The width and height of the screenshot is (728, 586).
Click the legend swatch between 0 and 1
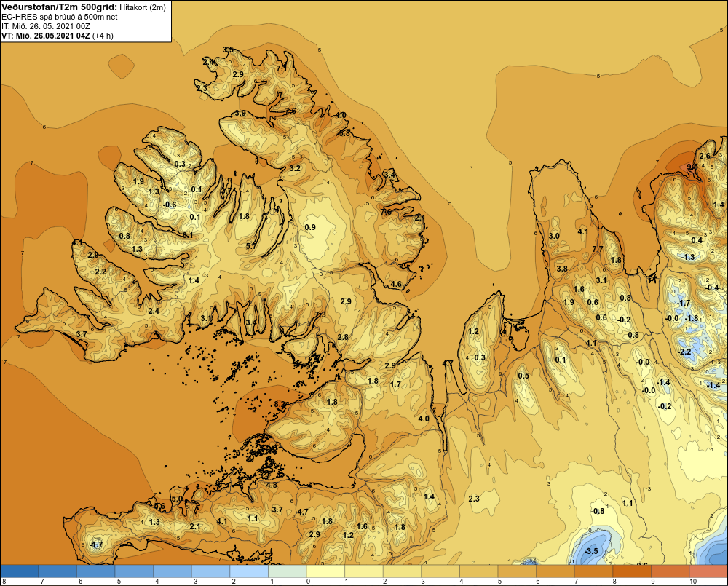(325, 571)
